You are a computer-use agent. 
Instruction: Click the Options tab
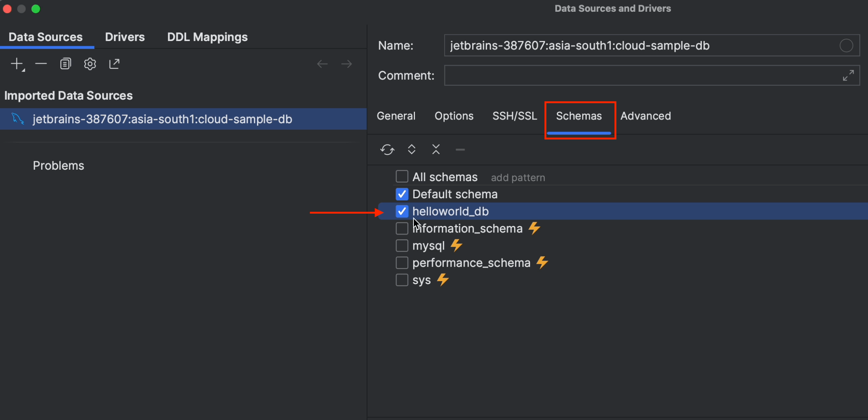click(454, 116)
